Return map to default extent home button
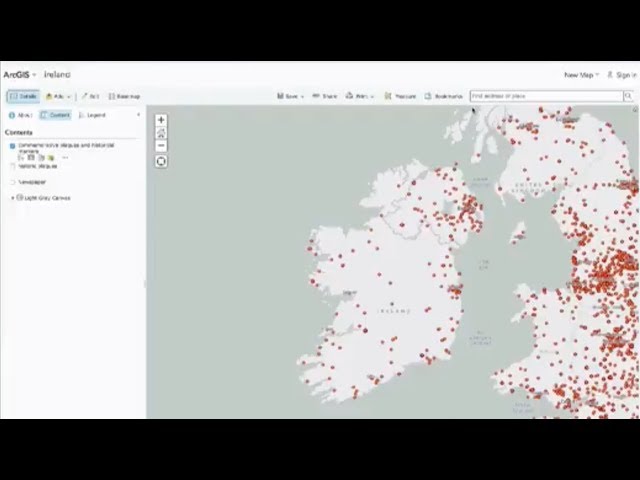The width and height of the screenshot is (640, 480). coord(161,133)
